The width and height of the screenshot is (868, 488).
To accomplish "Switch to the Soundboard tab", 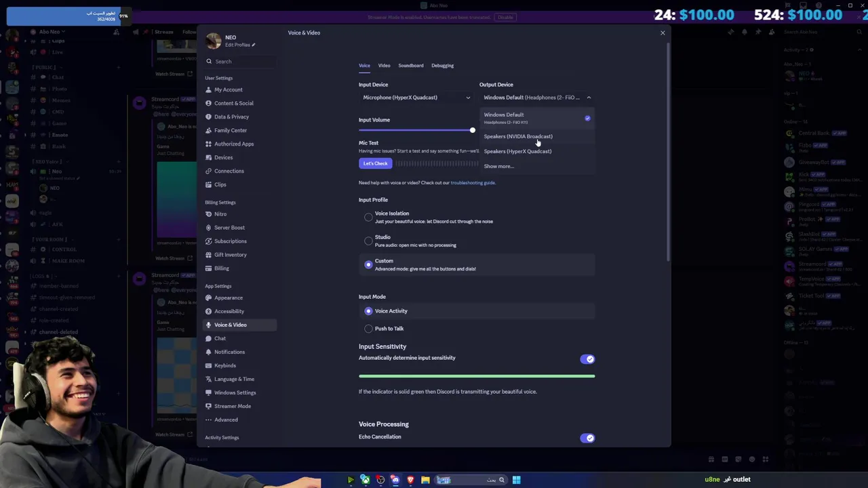I will tap(411, 66).
